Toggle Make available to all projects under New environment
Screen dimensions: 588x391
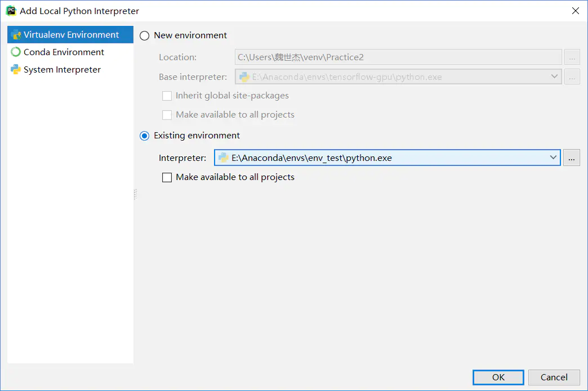click(x=167, y=115)
